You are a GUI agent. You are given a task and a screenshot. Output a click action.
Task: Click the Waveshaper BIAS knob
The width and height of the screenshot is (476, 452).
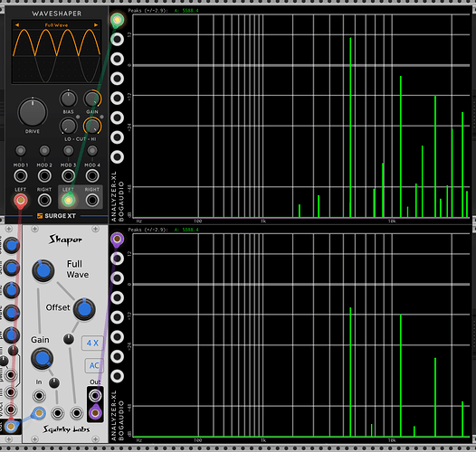click(69, 99)
